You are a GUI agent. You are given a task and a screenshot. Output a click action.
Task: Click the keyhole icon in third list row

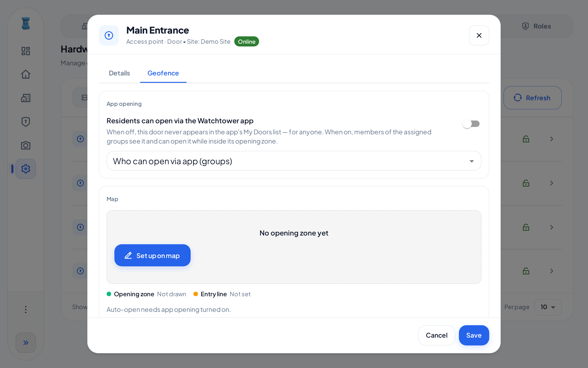pos(80,227)
